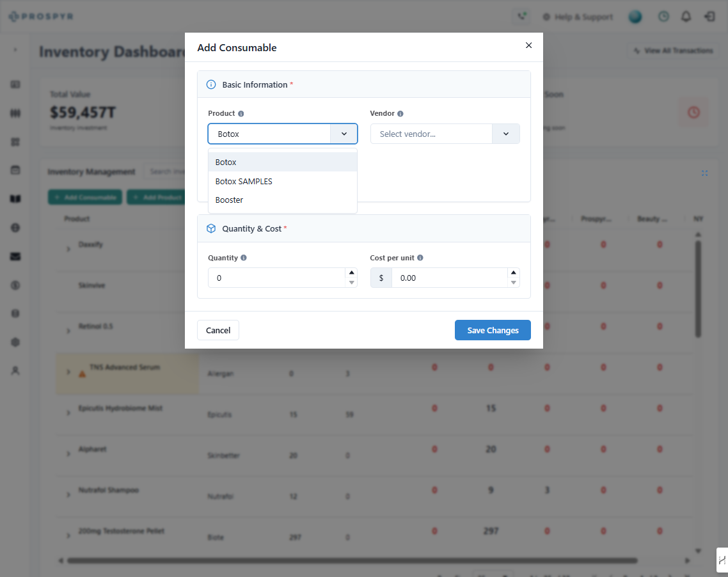
Task: Click the Cost per unit info icon
Action: 420,258
